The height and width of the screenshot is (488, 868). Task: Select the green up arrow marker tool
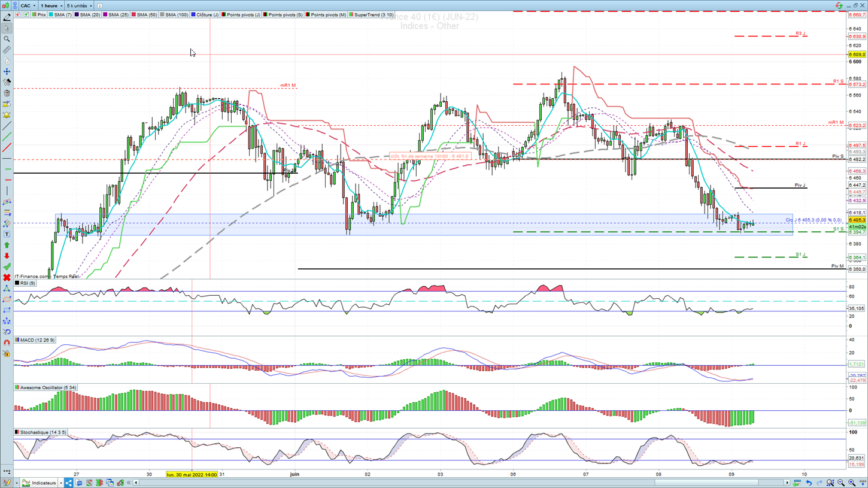pos(7,245)
